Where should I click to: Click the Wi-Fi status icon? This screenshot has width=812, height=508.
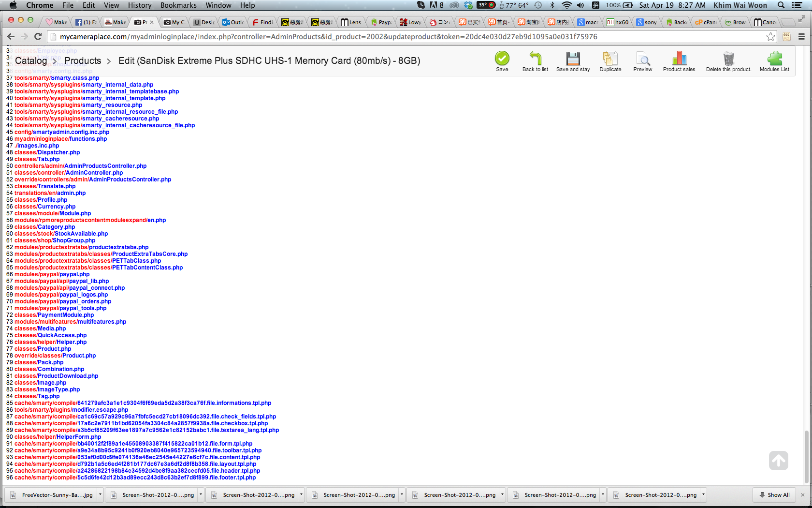(566, 5)
